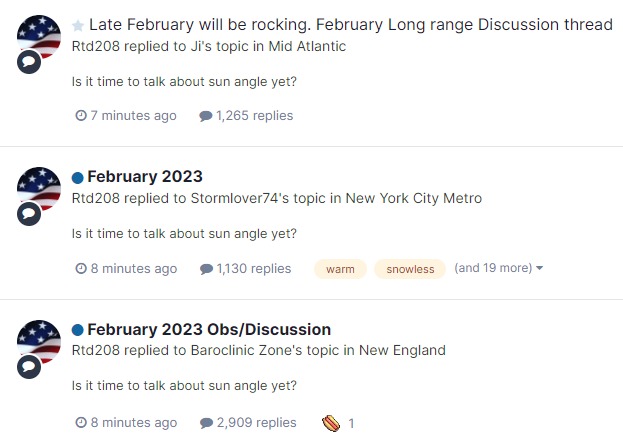Open the February 2023 Obs/Discussion topic
The width and height of the screenshot is (623, 441).
[209, 329]
